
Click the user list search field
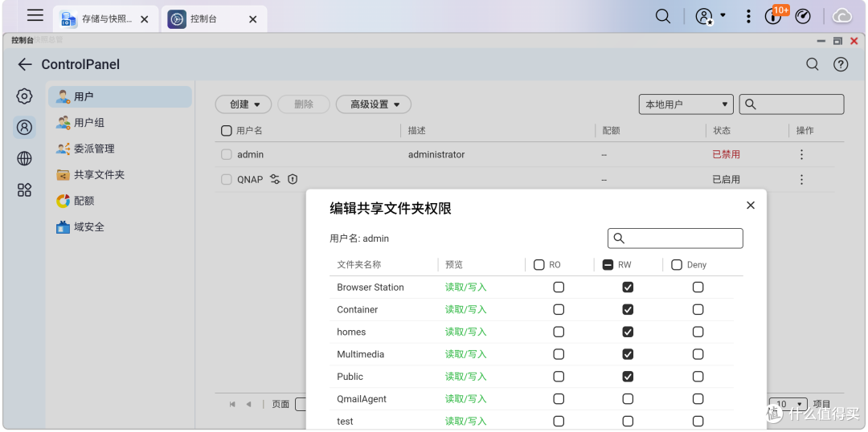click(x=792, y=104)
